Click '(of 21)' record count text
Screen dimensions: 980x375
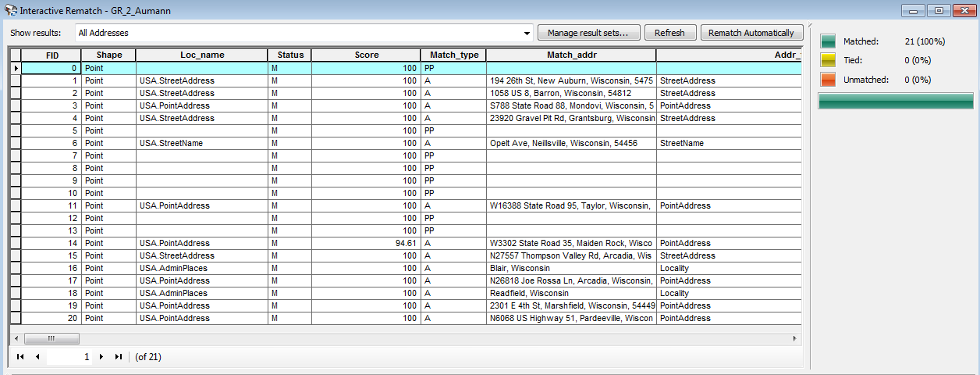(x=148, y=357)
